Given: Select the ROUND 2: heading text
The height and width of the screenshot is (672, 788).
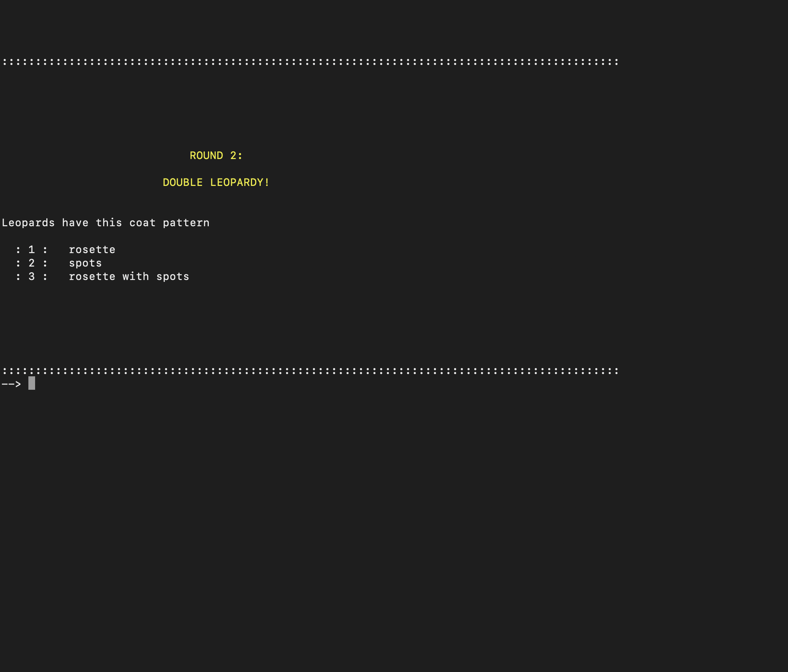Looking at the screenshot, I should click(x=215, y=155).
